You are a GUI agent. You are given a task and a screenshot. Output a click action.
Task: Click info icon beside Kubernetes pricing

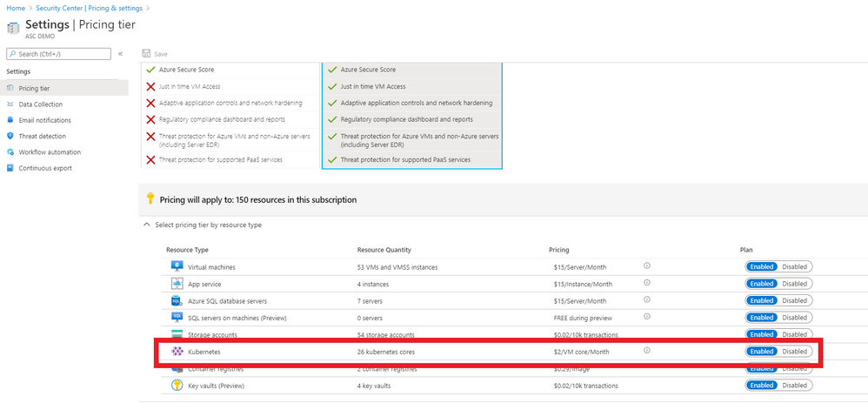coord(646,351)
